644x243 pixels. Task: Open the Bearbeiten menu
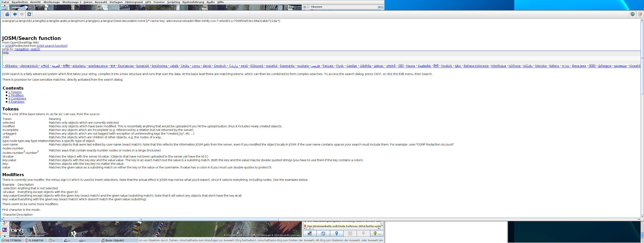pos(20,2)
